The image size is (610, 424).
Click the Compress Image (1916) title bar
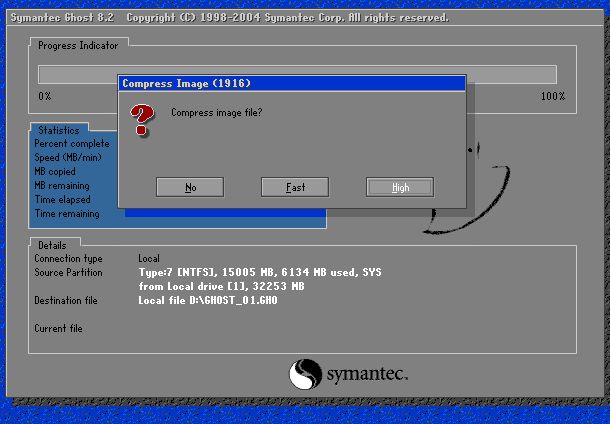coord(292,83)
